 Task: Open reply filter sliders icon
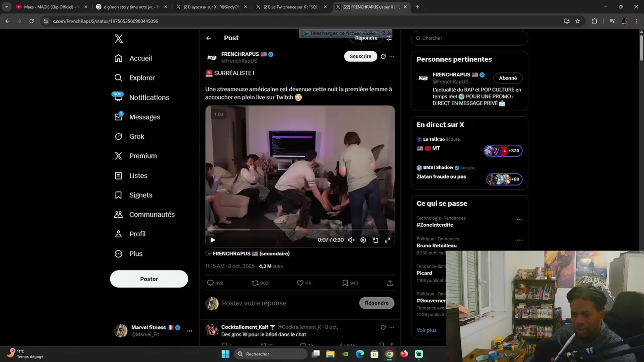point(389,39)
